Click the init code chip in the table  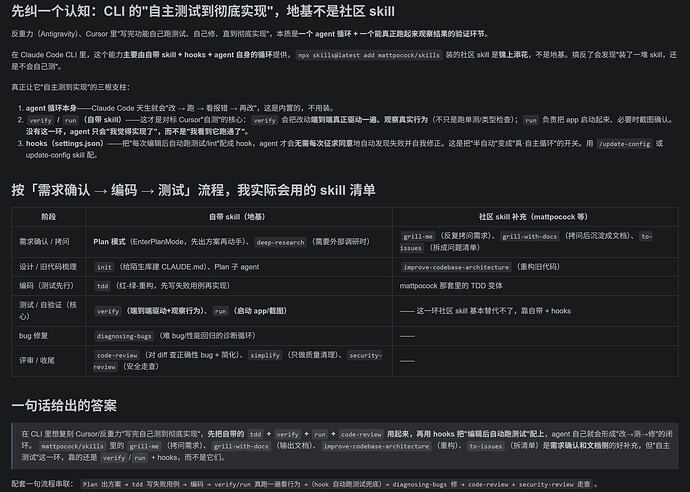104,267
